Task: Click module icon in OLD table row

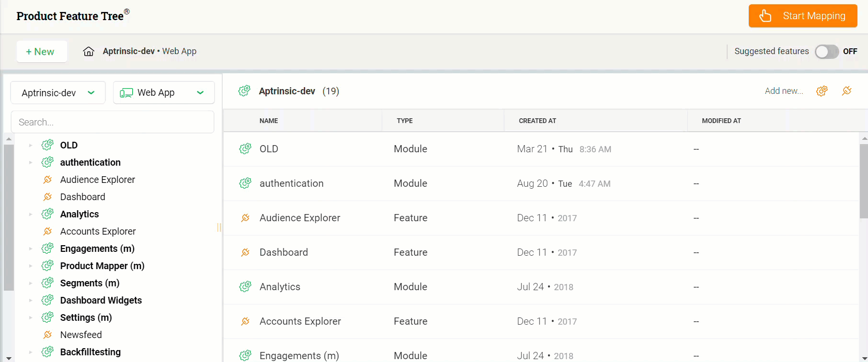Action: (x=245, y=148)
